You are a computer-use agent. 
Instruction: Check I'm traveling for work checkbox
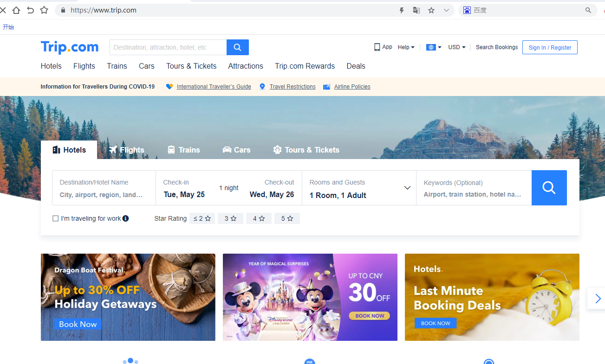[x=56, y=218]
